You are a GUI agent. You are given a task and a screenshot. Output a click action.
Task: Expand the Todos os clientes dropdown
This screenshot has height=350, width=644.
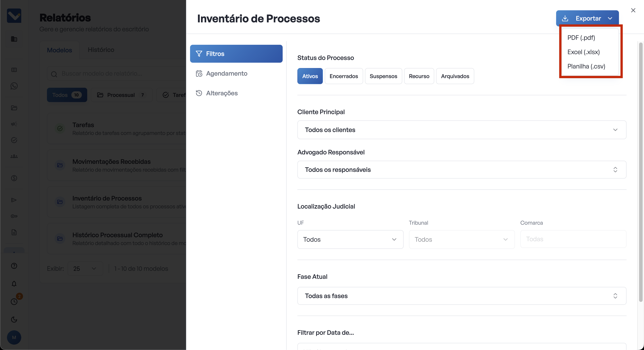[x=462, y=130]
